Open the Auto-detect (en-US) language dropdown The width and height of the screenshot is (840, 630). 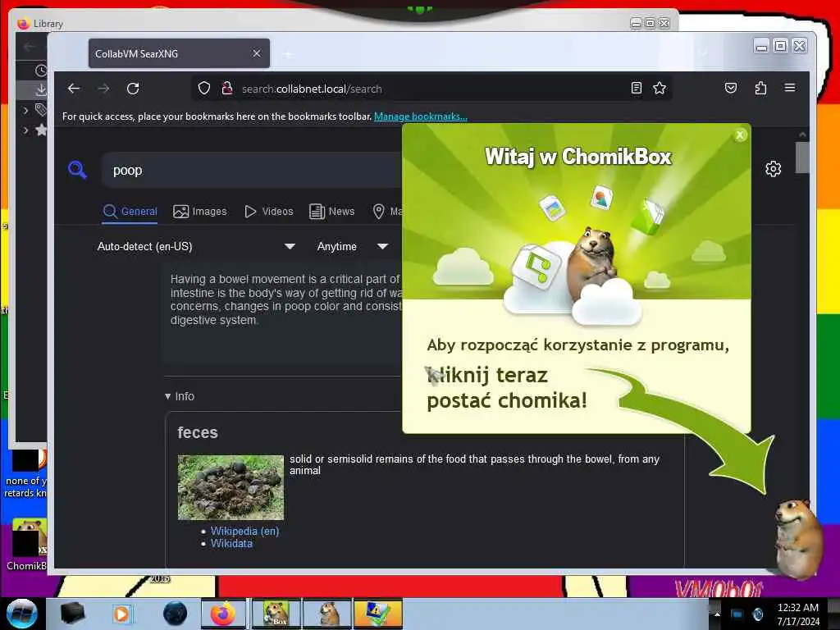tap(195, 246)
